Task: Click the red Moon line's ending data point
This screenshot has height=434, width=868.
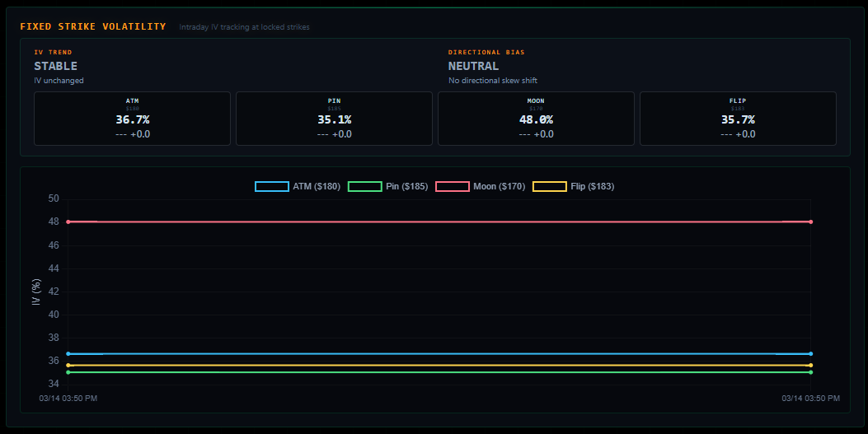Action: pyautogui.click(x=810, y=222)
